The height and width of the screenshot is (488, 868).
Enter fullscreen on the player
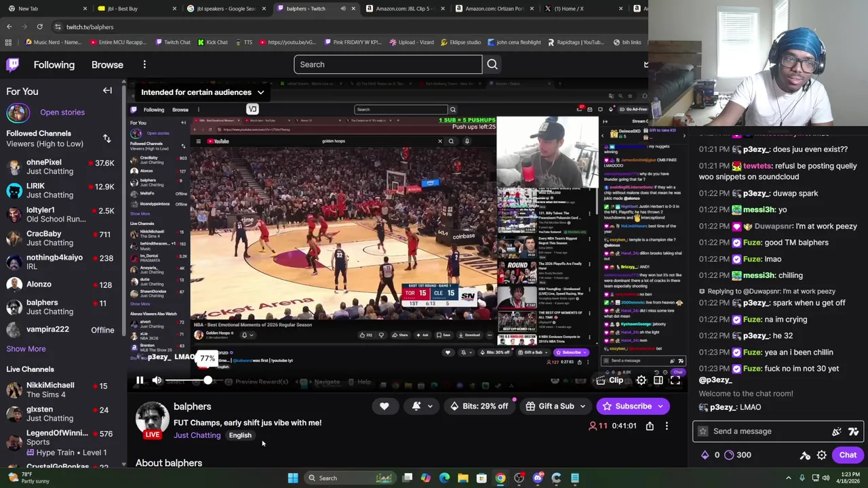click(675, 381)
